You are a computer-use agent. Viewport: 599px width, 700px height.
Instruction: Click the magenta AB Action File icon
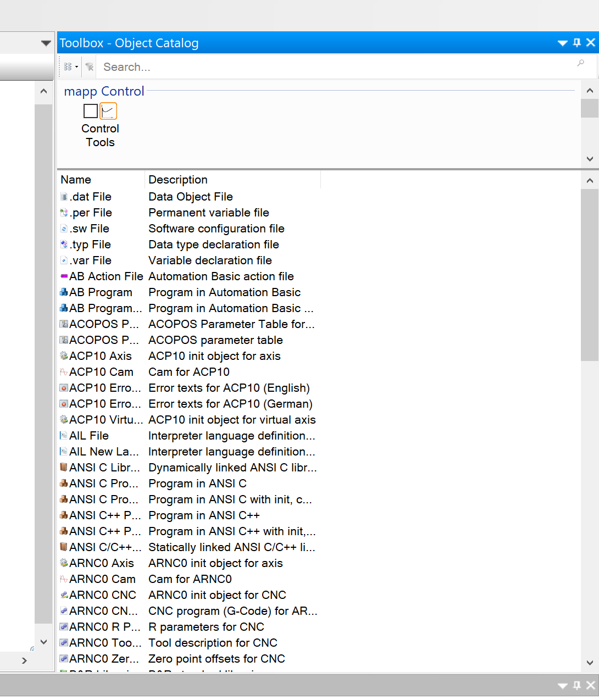pyautogui.click(x=64, y=276)
